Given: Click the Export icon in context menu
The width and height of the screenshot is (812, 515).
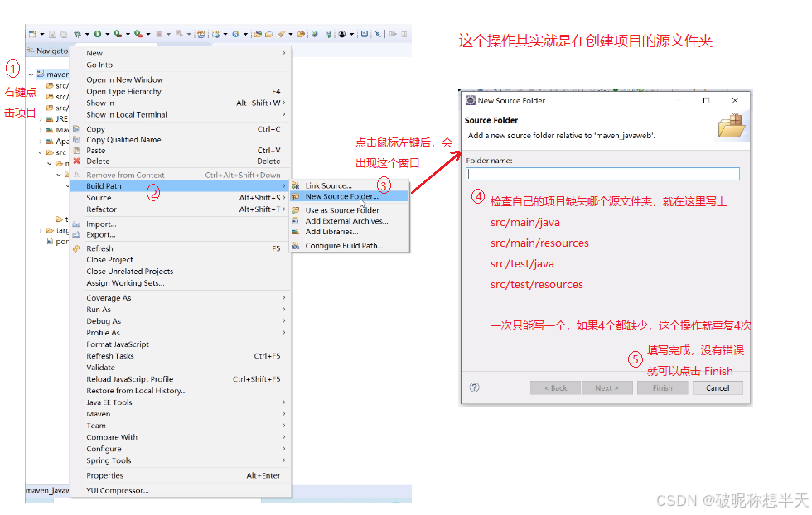Looking at the screenshot, I should 76,235.
